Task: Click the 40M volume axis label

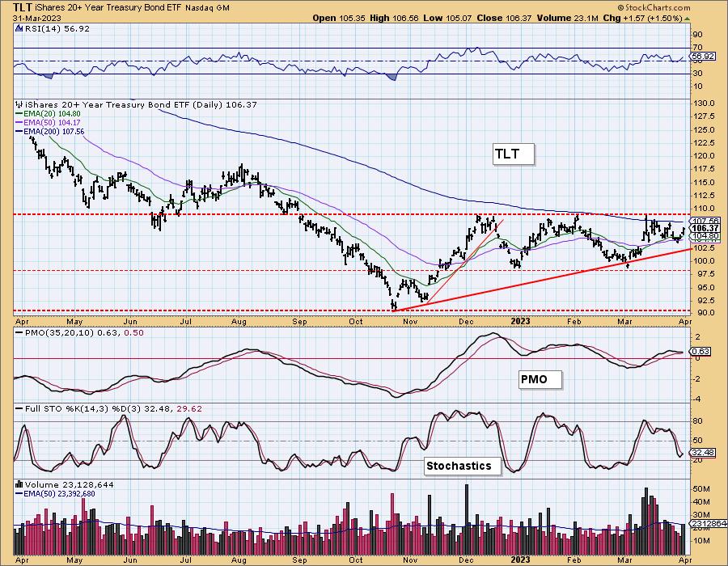Action: pyautogui.click(x=701, y=502)
